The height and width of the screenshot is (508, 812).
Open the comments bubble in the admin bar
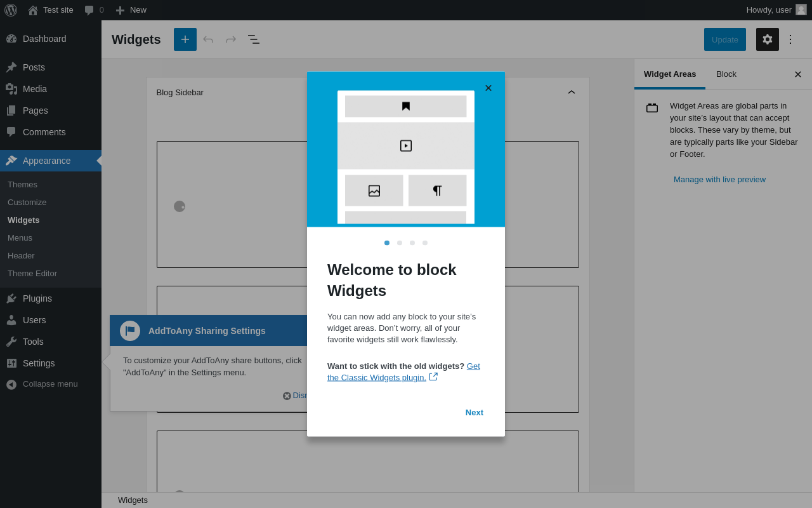(x=94, y=10)
